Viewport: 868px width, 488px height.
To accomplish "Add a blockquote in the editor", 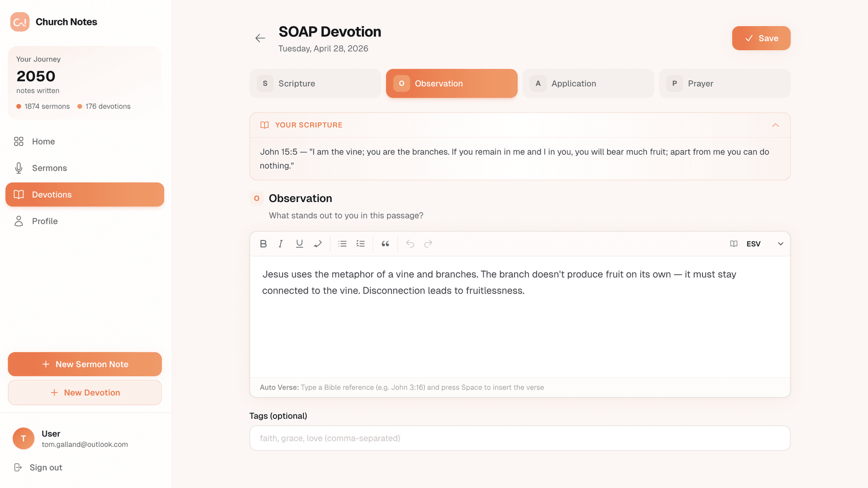I will click(385, 244).
